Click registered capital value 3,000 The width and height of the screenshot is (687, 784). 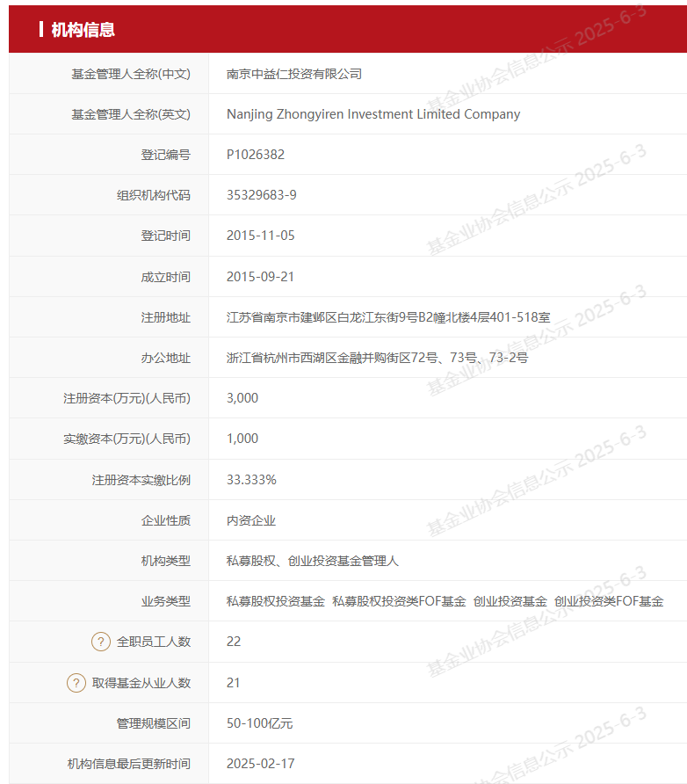click(242, 398)
